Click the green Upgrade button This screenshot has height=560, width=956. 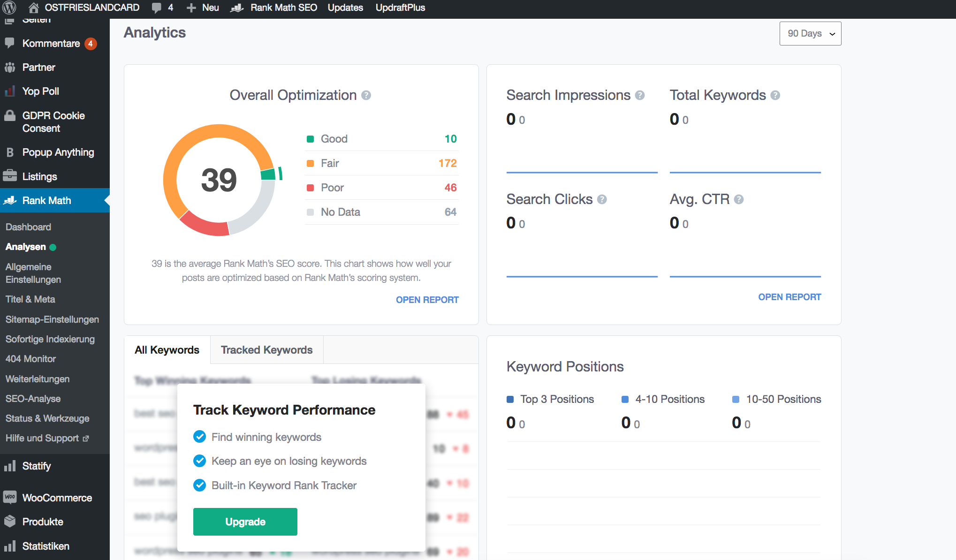245,522
